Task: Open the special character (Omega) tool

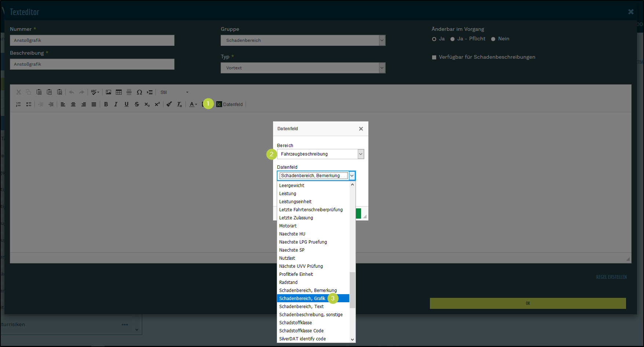Action: [139, 92]
